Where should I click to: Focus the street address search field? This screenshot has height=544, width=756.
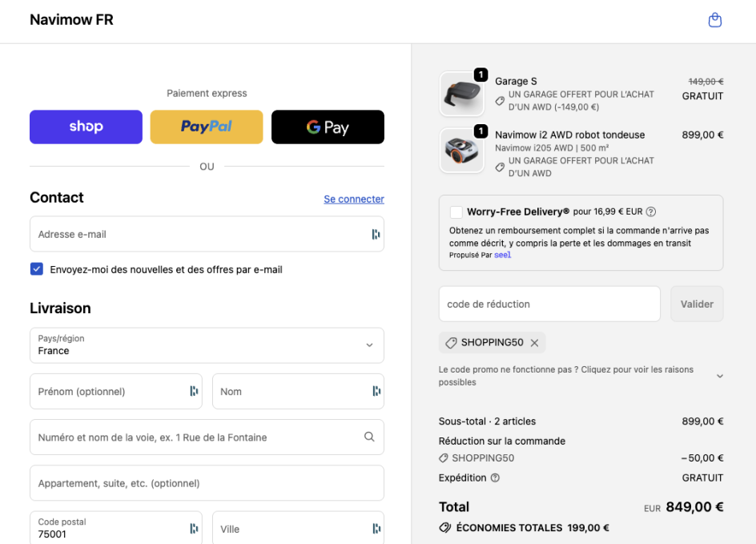click(207, 437)
